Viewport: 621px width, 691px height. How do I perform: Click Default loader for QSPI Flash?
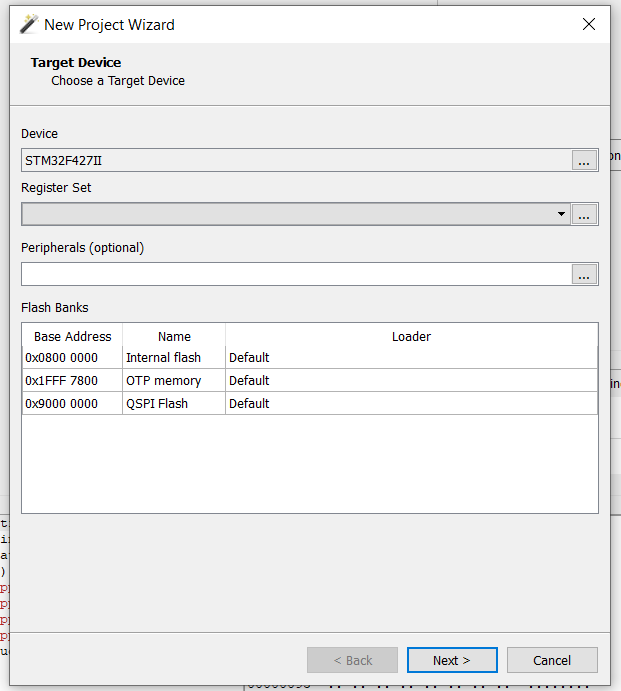[411, 403]
